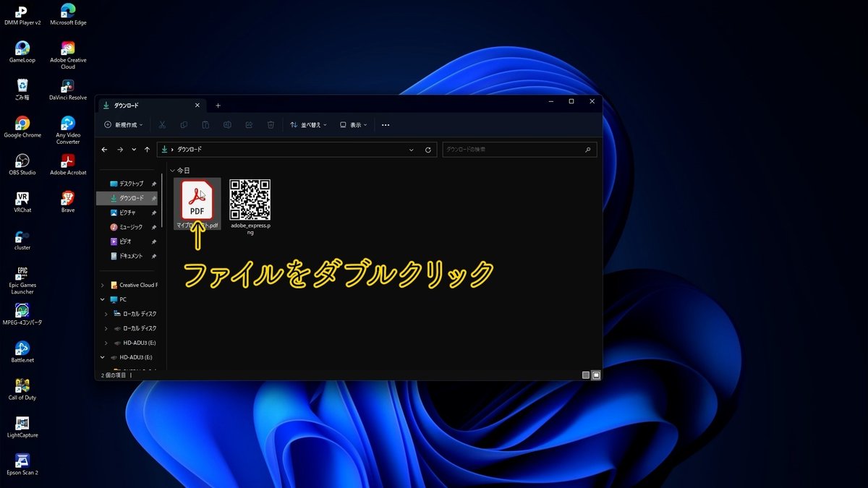Screen dimensions: 868x488
Task: Collapse the 今日 file group
Action: [x=172, y=171]
